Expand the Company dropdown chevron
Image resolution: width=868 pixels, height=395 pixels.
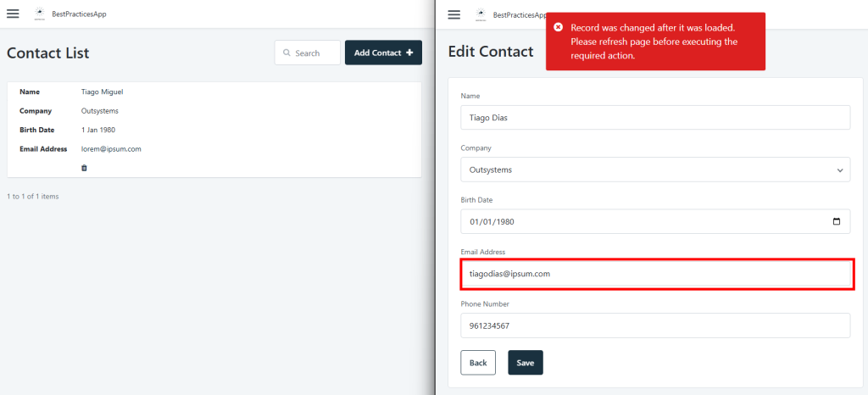click(x=840, y=170)
